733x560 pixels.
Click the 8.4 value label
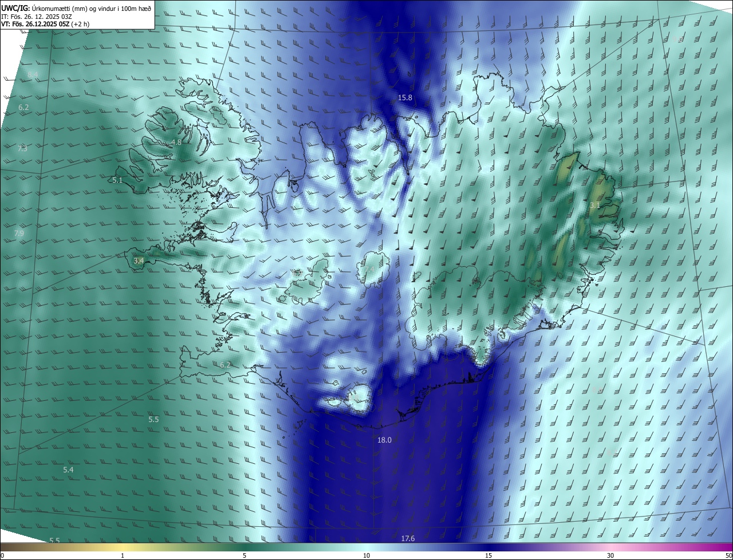click(x=33, y=75)
